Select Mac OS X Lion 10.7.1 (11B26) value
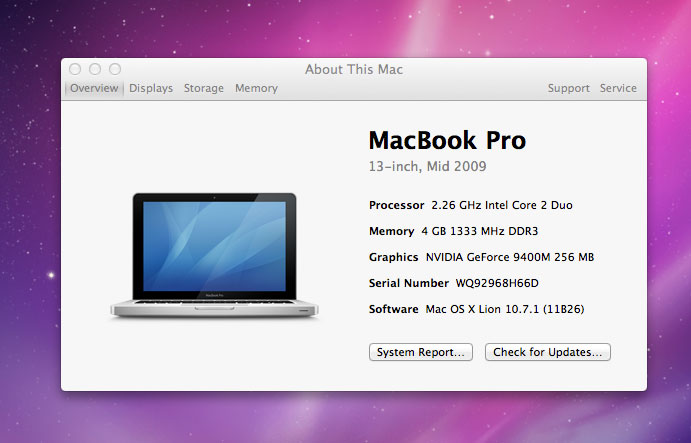 pyautogui.click(x=505, y=309)
